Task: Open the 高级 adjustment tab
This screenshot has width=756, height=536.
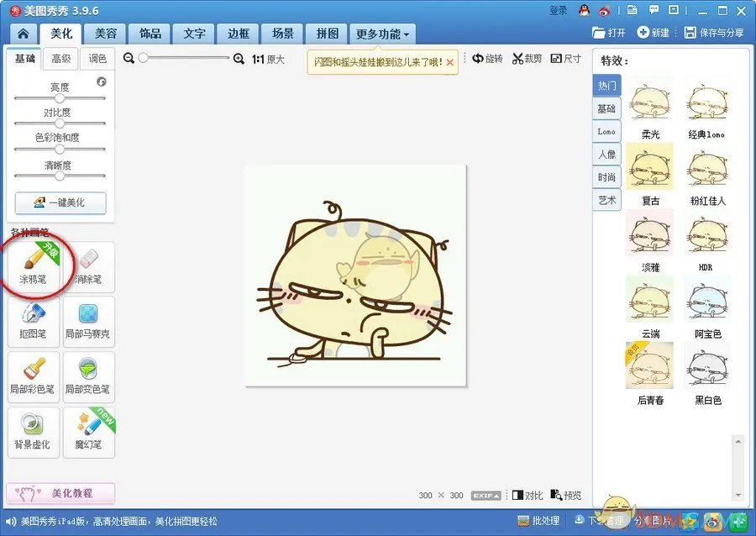Action: [61, 59]
